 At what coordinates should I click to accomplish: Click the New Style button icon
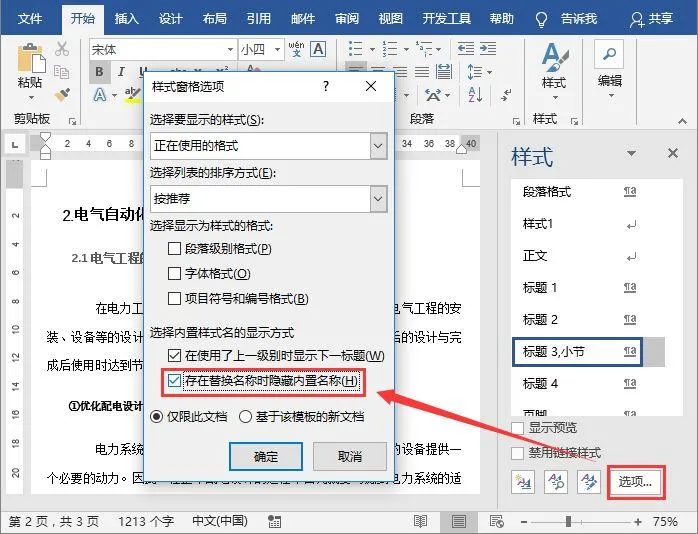click(523, 481)
